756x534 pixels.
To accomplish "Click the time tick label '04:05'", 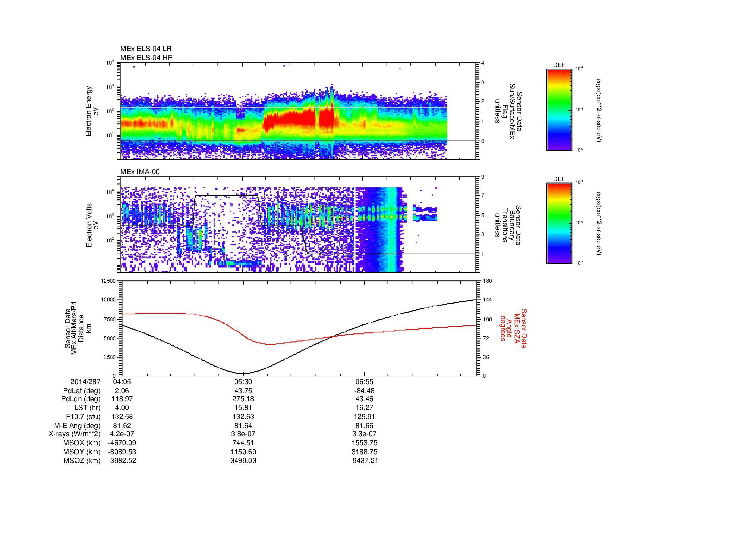I will [122, 382].
